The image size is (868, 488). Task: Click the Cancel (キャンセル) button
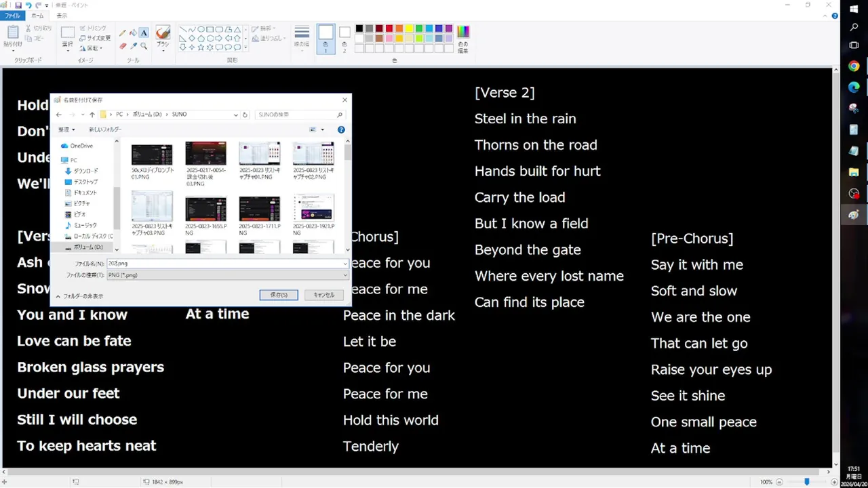(324, 295)
